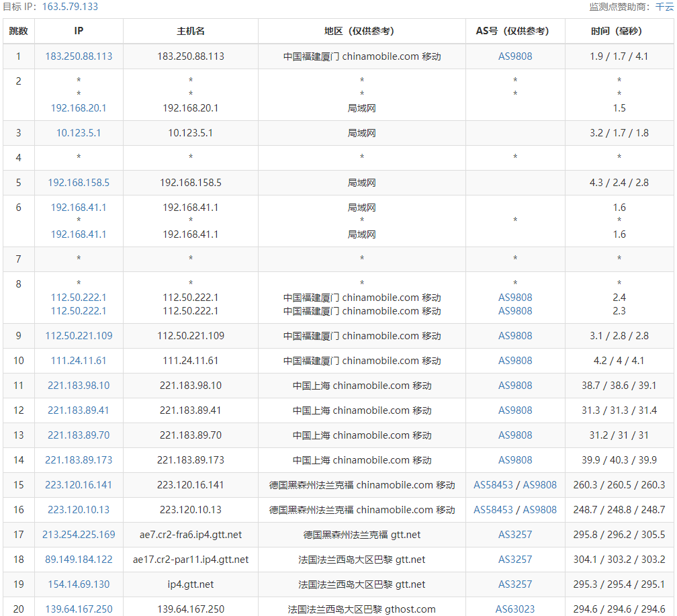This screenshot has height=616, width=677.
Task: Open the 213.254.225.169 IP link
Action: (x=79, y=535)
